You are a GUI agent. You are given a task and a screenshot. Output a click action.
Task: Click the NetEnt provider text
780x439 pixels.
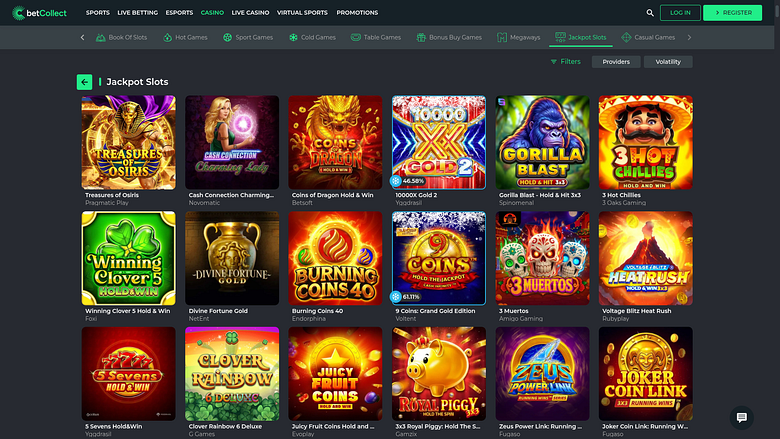tap(198, 319)
